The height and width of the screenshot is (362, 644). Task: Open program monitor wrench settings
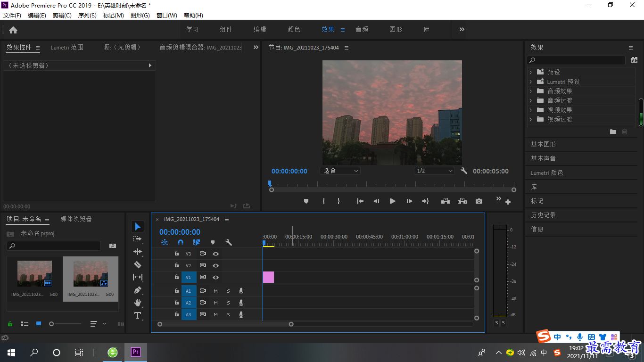[x=464, y=171]
